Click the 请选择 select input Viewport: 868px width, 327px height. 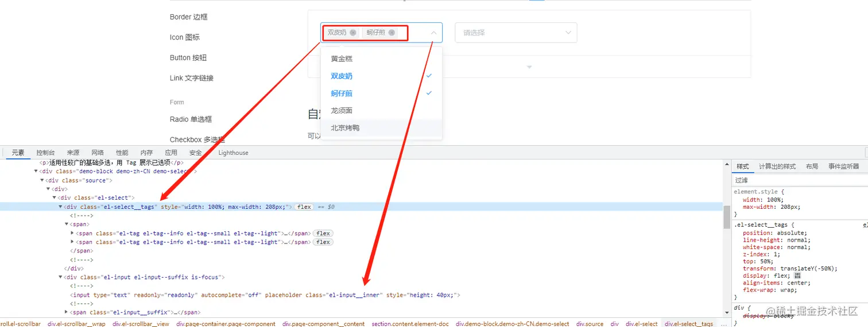(x=516, y=33)
